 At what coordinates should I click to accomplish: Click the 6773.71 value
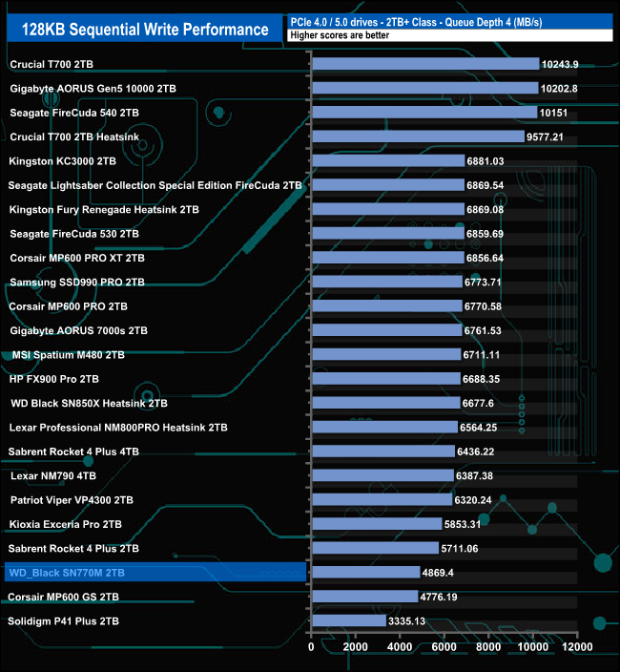(x=483, y=283)
